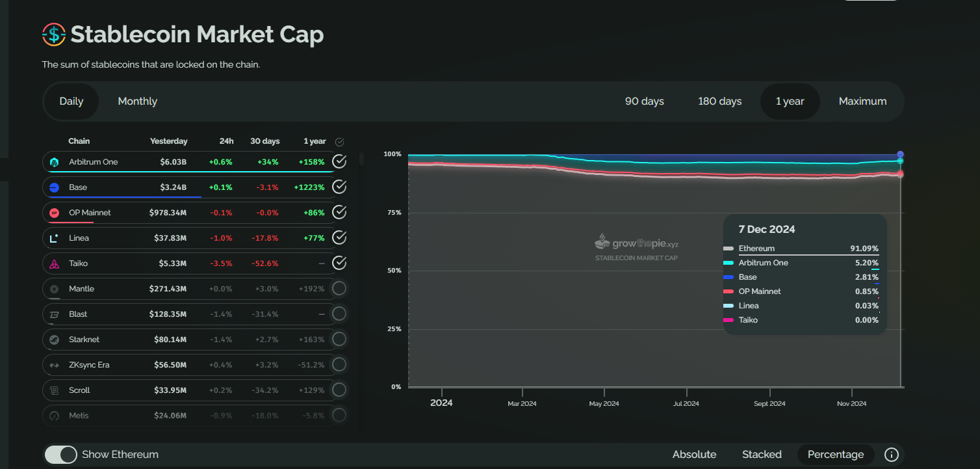Toggle the select-all chains checkmark in header

pyautogui.click(x=339, y=142)
